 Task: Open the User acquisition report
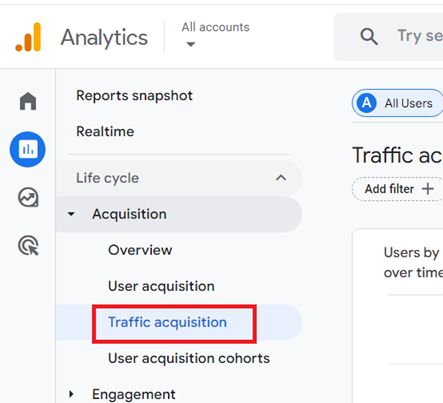161,286
